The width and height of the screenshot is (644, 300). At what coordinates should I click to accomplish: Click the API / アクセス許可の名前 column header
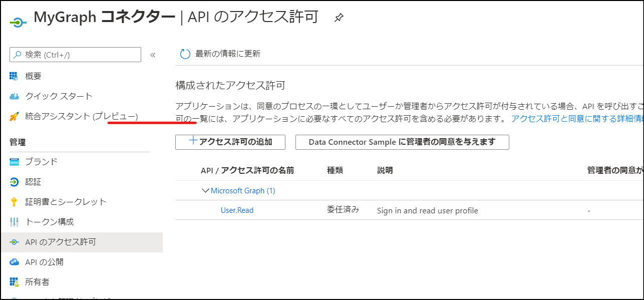(247, 170)
